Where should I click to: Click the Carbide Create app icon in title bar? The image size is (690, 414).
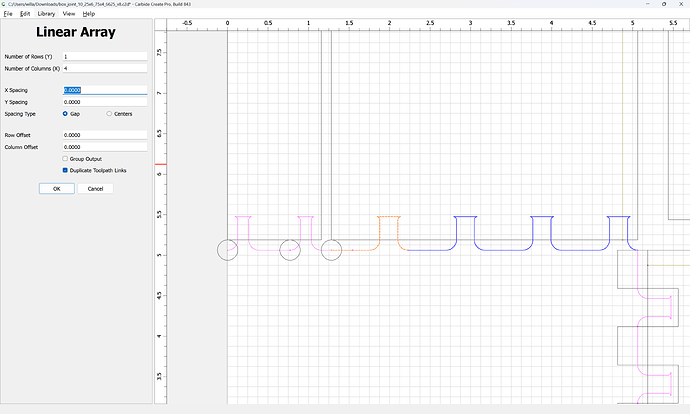[4, 4]
